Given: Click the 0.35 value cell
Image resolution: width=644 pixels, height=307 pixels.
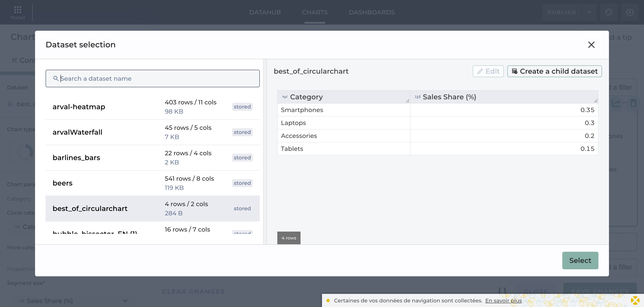Looking at the screenshot, I should 504,110.
